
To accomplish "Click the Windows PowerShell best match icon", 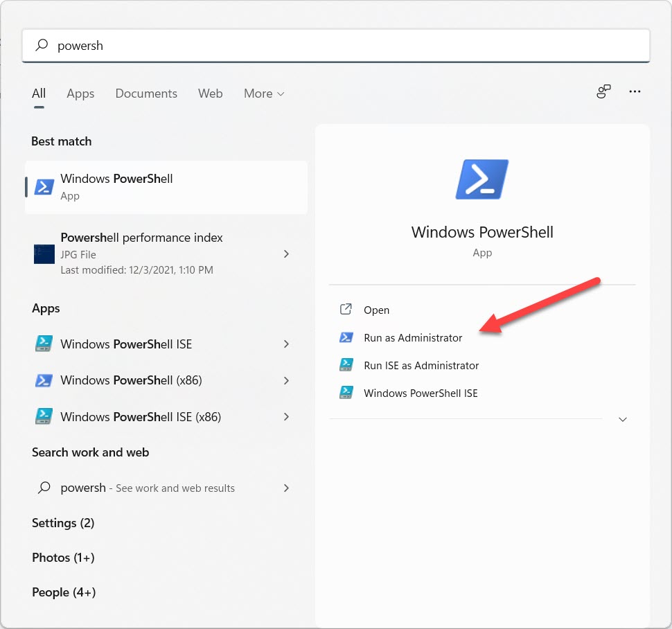I will coord(44,187).
